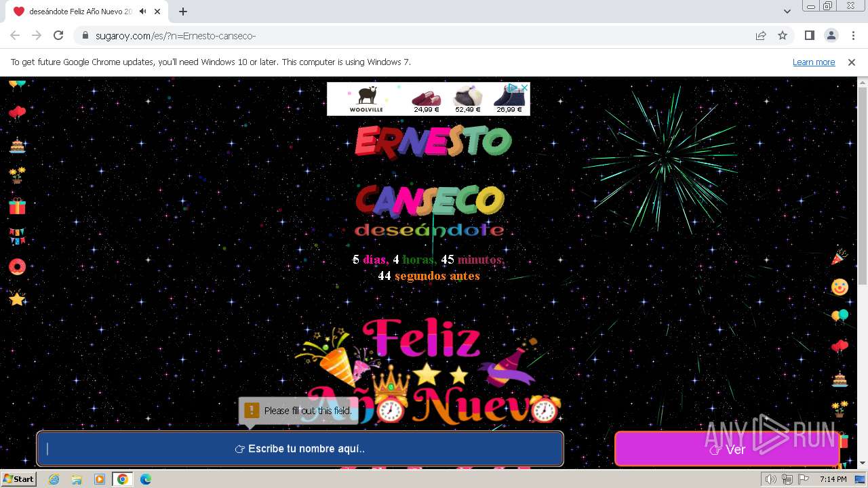This screenshot has width=868, height=488.
Task: Open Chrome three-dot menu
Action: click(x=852, y=35)
